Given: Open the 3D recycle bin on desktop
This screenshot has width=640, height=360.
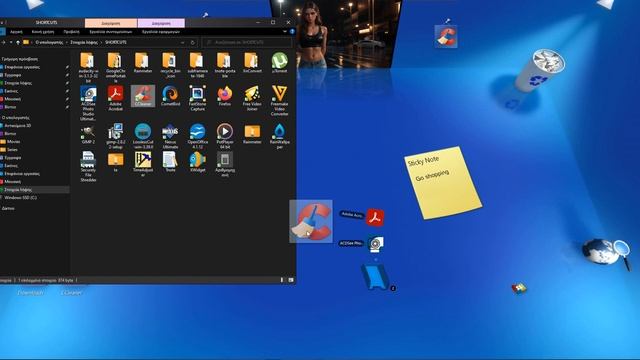Looking at the screenshot, I should coord(540,70).
